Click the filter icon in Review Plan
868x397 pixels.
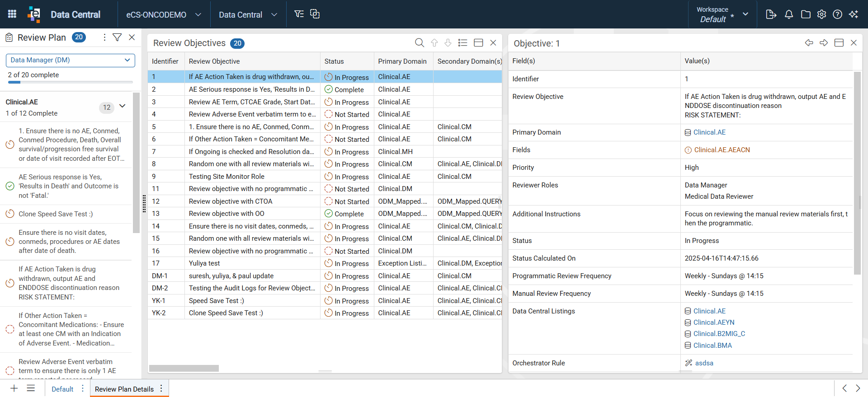117,37
